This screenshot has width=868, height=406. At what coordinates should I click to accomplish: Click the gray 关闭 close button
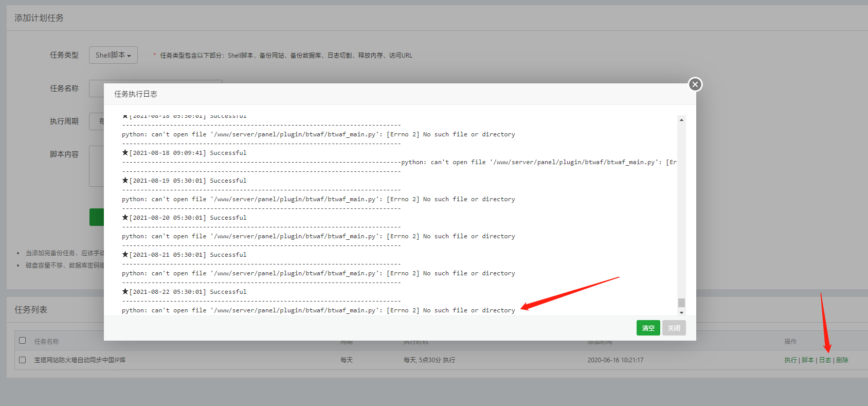coord(674,328)
